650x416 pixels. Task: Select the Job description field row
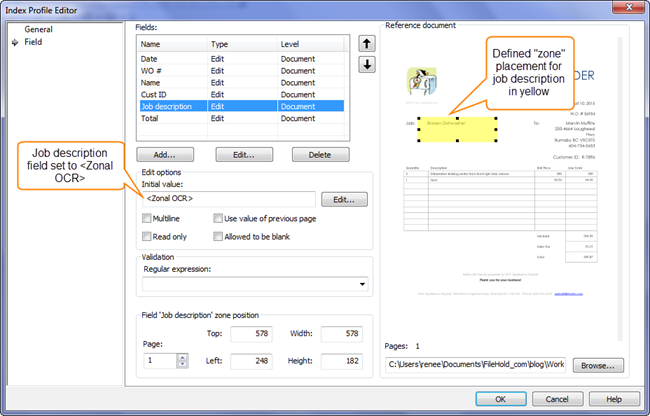point(242,106)
